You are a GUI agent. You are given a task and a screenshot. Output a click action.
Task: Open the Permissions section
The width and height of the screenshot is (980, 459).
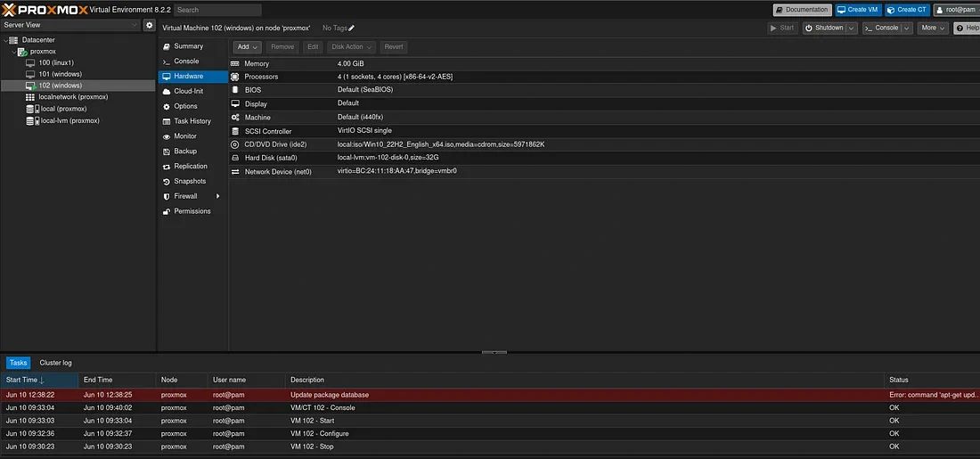pyautogui.click(x=192, y=211)
